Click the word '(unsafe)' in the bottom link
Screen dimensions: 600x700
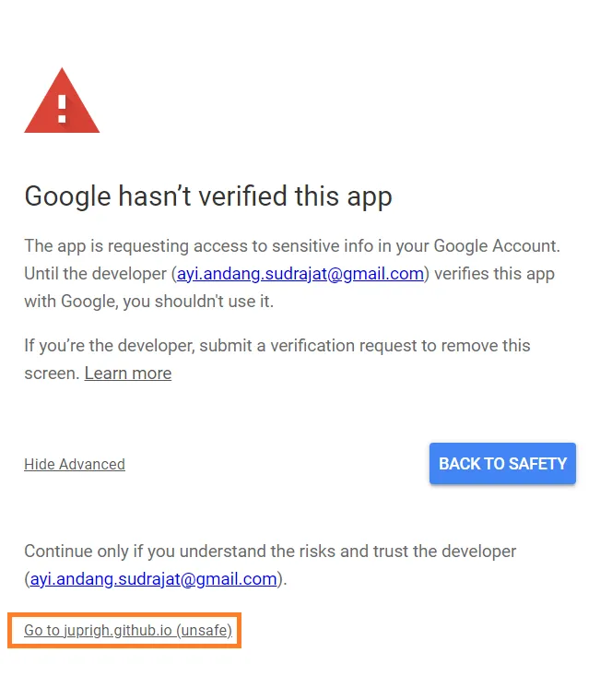[205, 630]
